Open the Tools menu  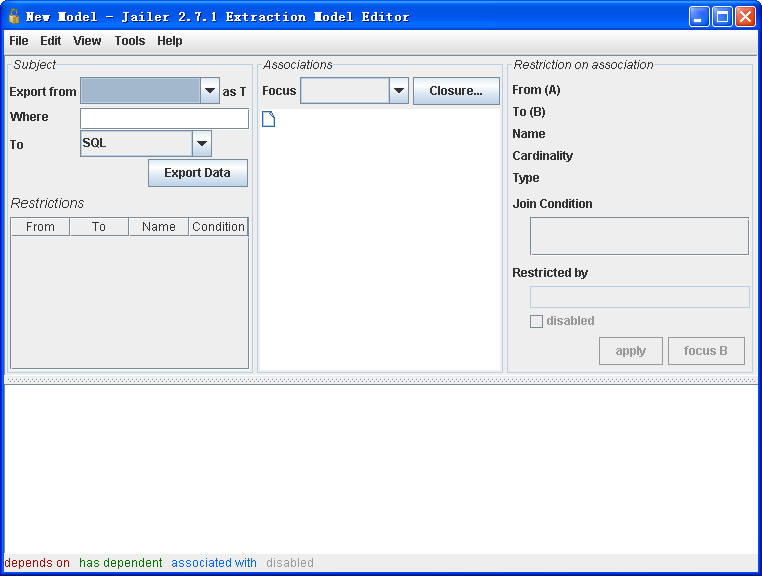coord(130,41)
